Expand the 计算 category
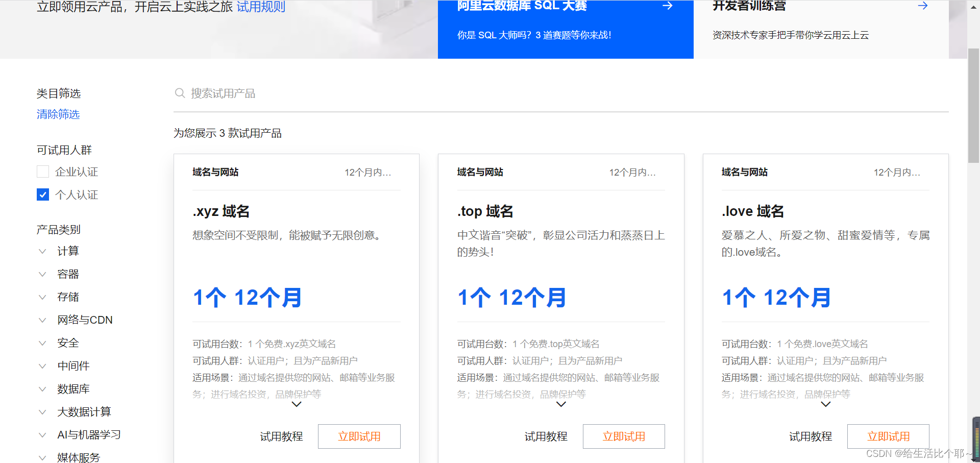 tap(42, 251)
